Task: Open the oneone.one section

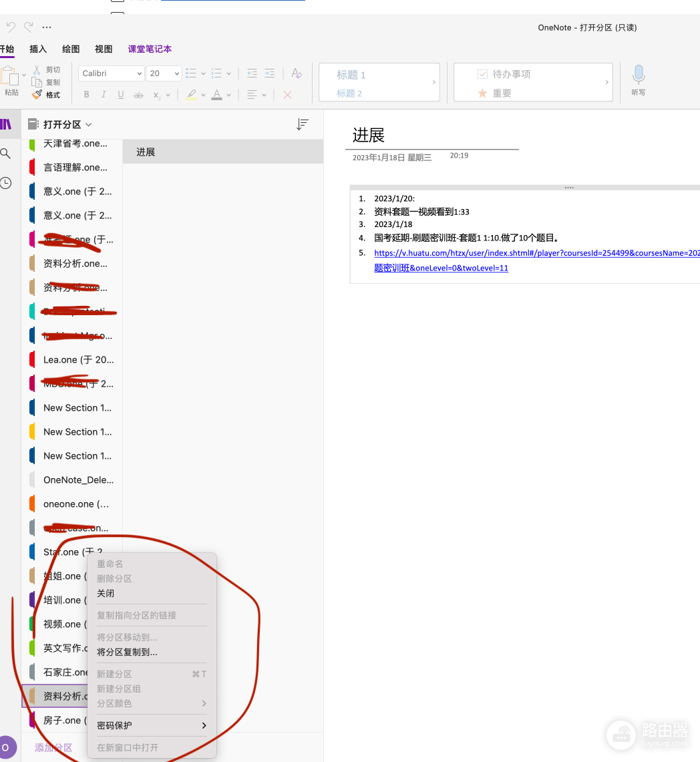Action: [x=72, y=504]
